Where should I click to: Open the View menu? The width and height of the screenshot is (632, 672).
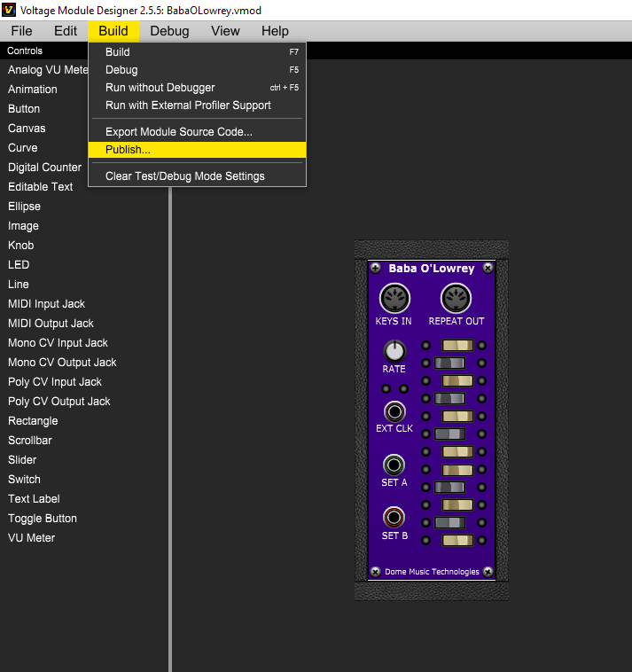[x=225, y=31]
